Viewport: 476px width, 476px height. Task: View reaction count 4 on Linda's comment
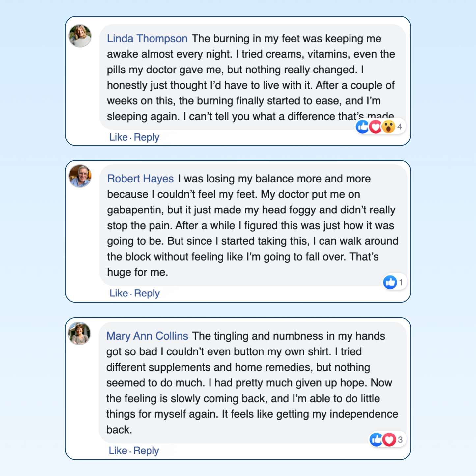click(x=400, y=127)
